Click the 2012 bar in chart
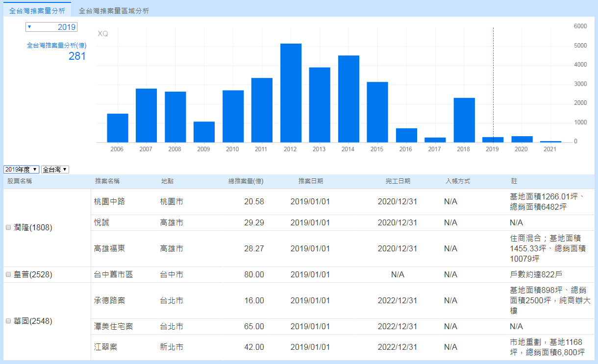598x364 pixels. 291,93
